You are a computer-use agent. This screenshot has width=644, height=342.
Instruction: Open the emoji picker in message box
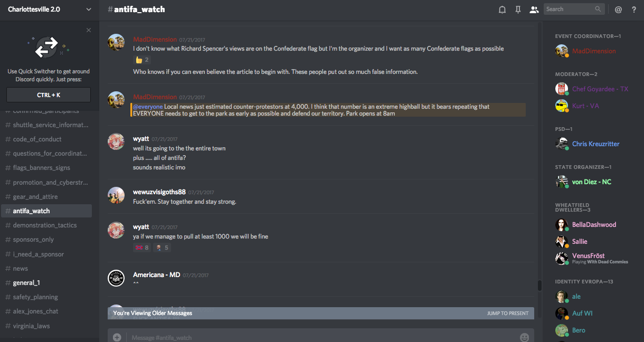point(524,337)
